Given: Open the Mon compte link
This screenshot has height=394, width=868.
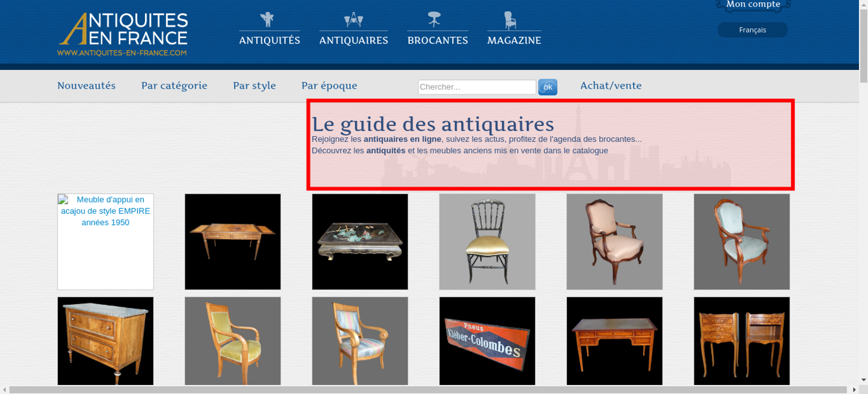Looking at the screenshot, I should pos(753,5).
